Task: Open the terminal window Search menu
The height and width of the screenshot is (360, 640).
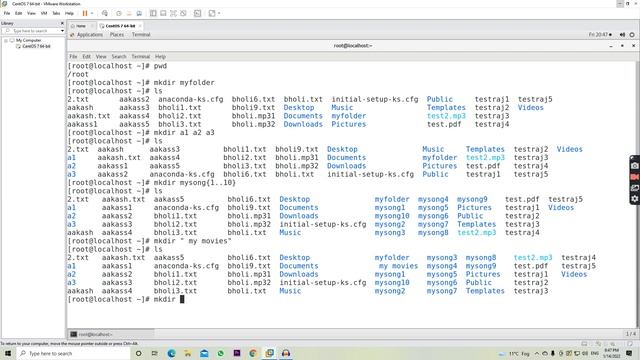Action: (119, 57)
